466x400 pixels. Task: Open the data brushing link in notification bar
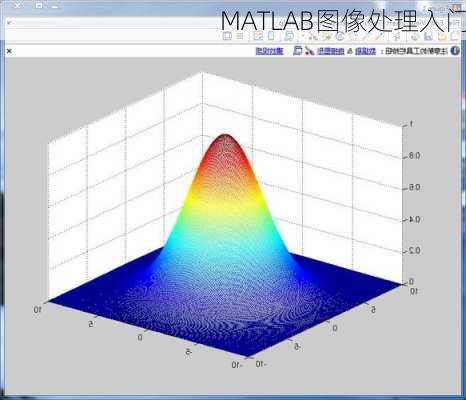tap(366, 51)
